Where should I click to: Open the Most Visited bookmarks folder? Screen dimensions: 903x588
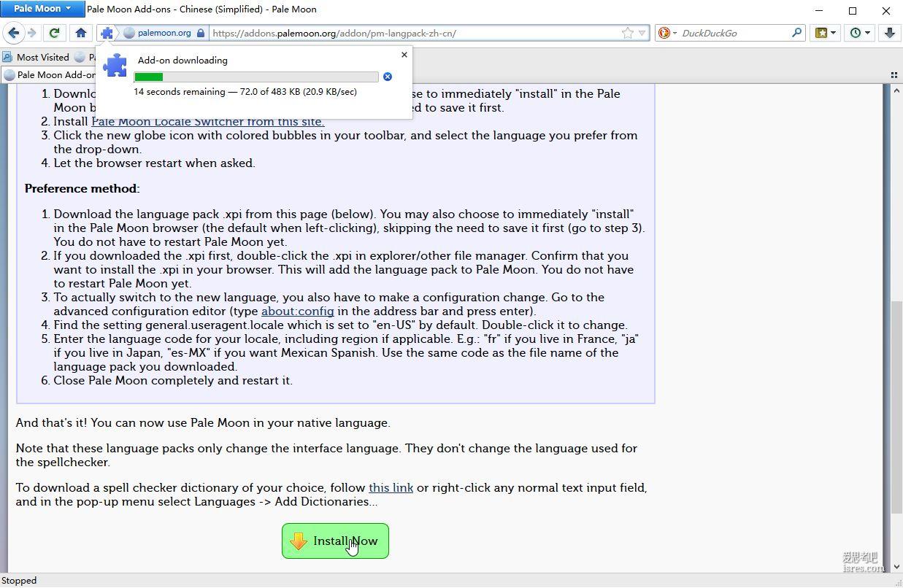coord(36,57)
